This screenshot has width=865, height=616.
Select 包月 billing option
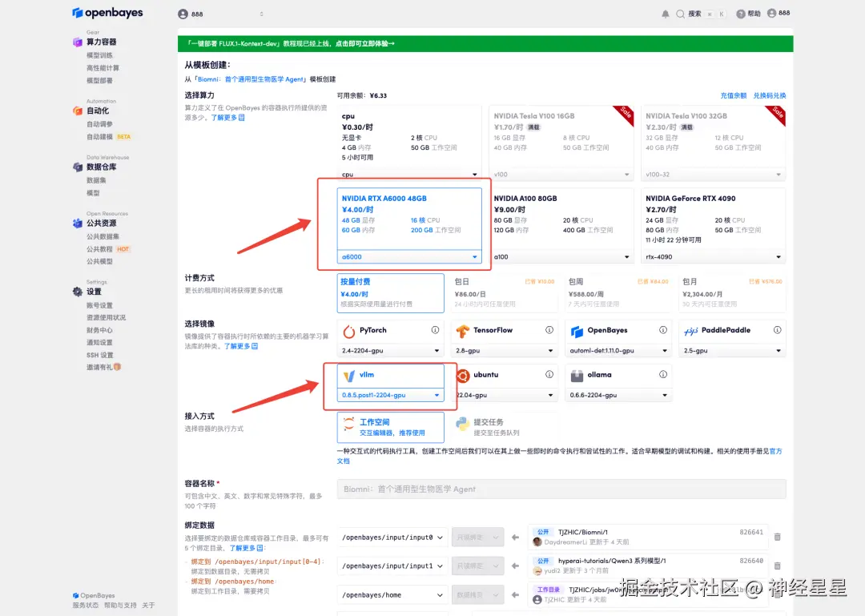tap(733, 292)
